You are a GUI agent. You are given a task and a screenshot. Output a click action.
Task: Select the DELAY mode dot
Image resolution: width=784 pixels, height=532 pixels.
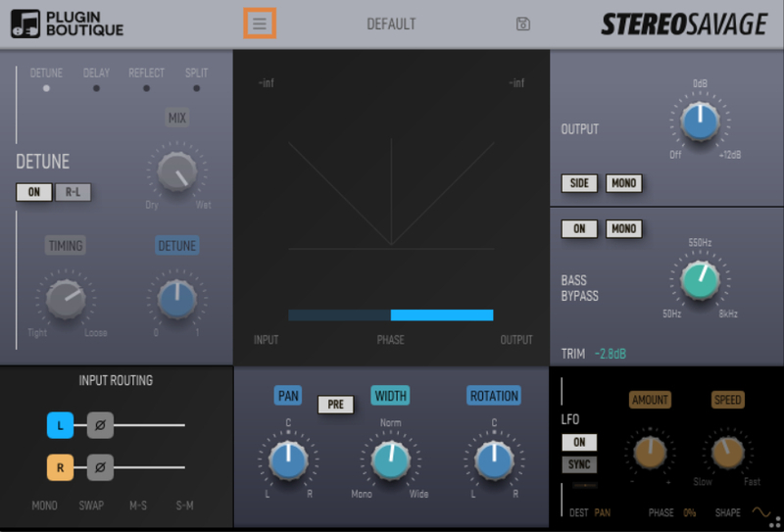[x=96, y=88]
